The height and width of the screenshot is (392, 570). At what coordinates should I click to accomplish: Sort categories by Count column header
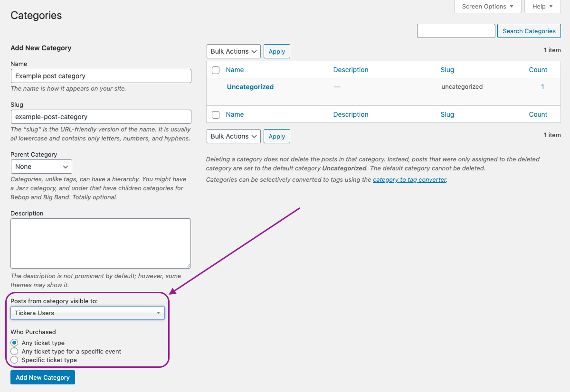538,70
